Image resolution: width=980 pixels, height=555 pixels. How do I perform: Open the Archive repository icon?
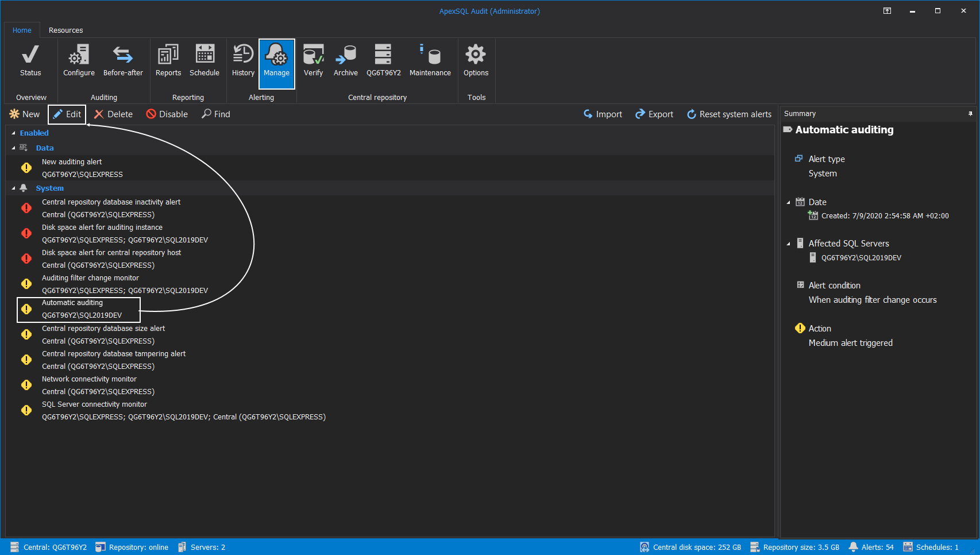pos(346,61)
